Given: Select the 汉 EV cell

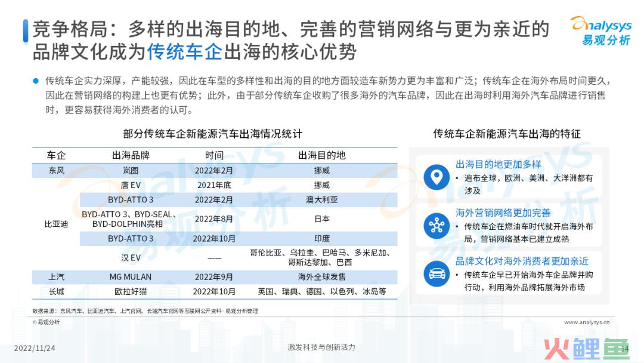Looking at the screenshot, I should (x=131, y=258).
